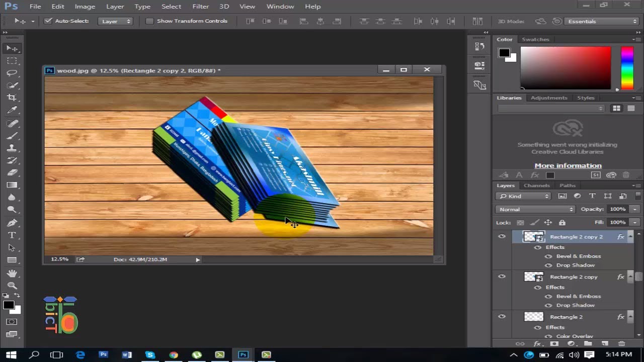The width and height of the screenshot is (644, 362).
Task: Open the Essentials workspace dropdown
Action: pos(601,21)
